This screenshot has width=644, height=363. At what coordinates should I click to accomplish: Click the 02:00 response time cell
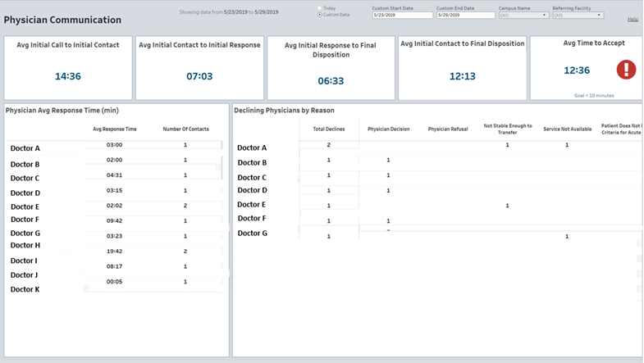tap(115, 160)
